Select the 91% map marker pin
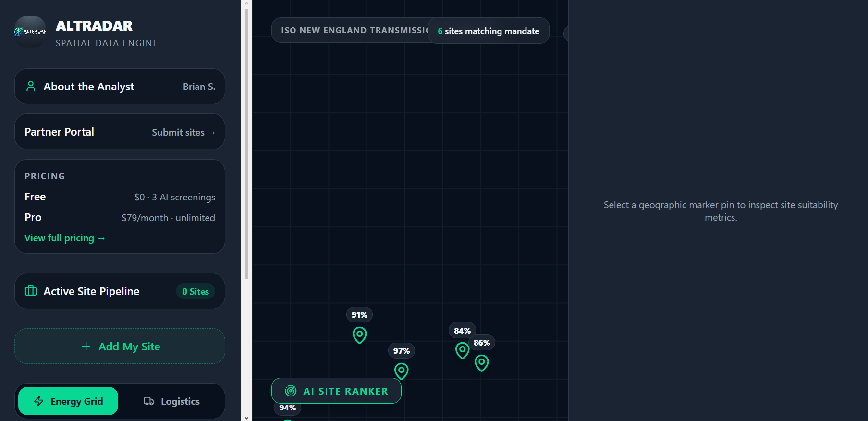The height and width of the screenshot is (421, 868). pos(359,335)
